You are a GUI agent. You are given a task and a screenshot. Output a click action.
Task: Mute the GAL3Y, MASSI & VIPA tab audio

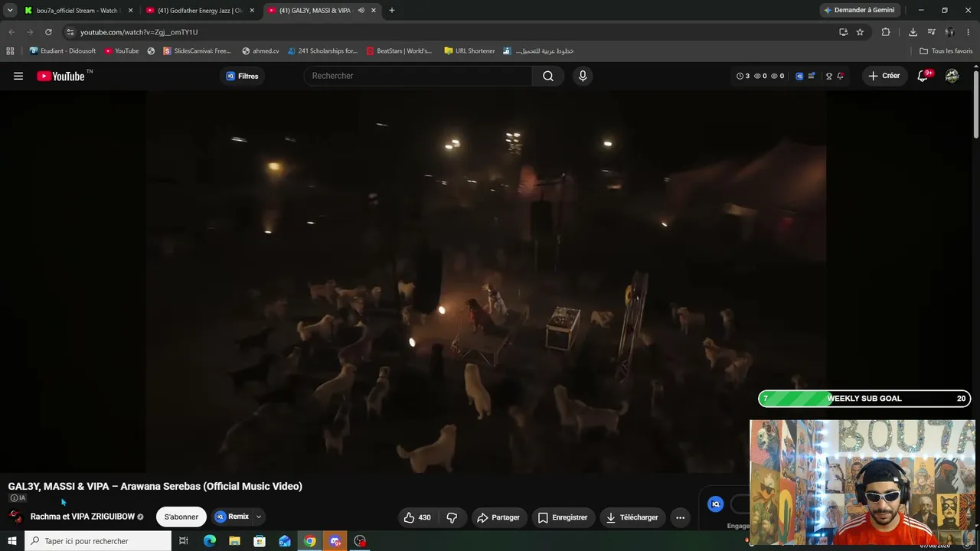pos(361,11)
